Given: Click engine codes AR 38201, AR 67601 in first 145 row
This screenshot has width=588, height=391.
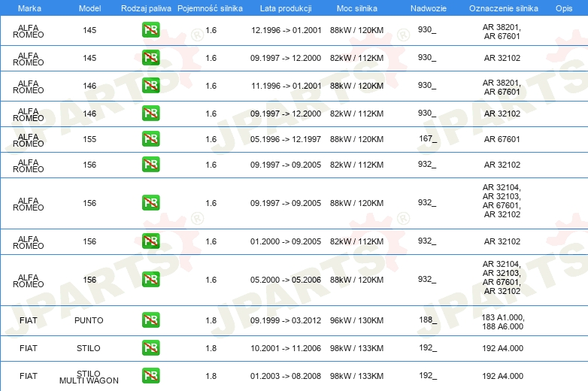Looking at the screenshot, I should 502,32.
